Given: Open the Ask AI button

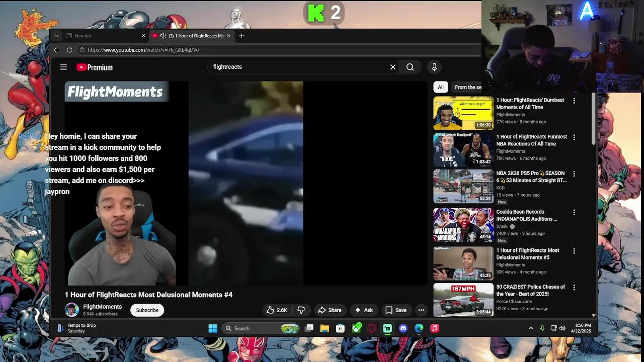Looking at the screenshot, I should (x=363, y=310).
